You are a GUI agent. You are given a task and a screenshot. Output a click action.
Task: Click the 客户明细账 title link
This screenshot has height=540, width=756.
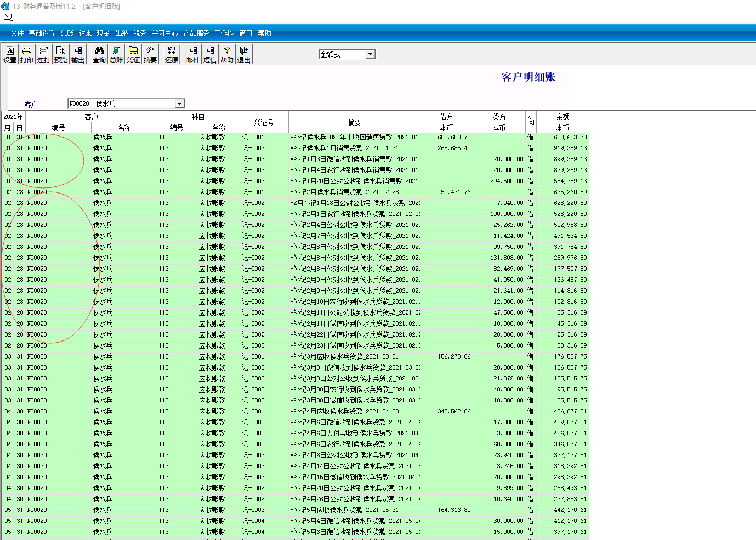[x=528, y=77]
